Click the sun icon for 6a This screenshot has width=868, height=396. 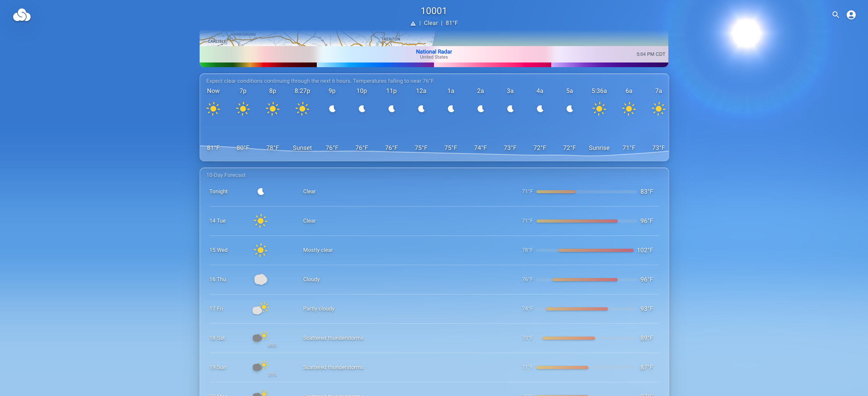(x=629, y=109)
